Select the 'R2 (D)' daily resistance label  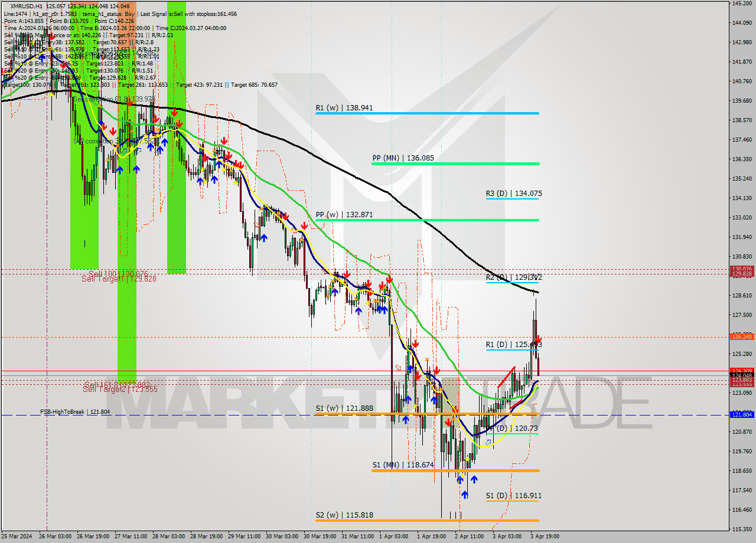(514, 277)
